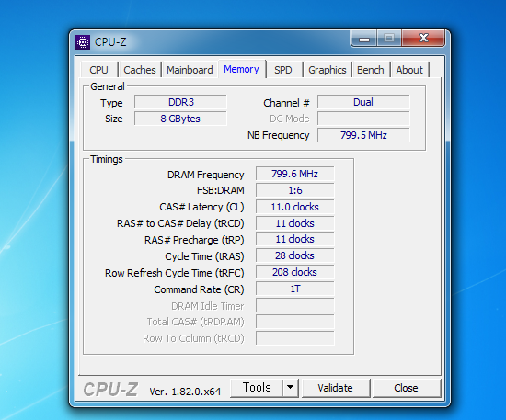This screenshot has height=420, width=506.
Task: Click the CPU-Z app icon in title bar
Action: [83, 42]
